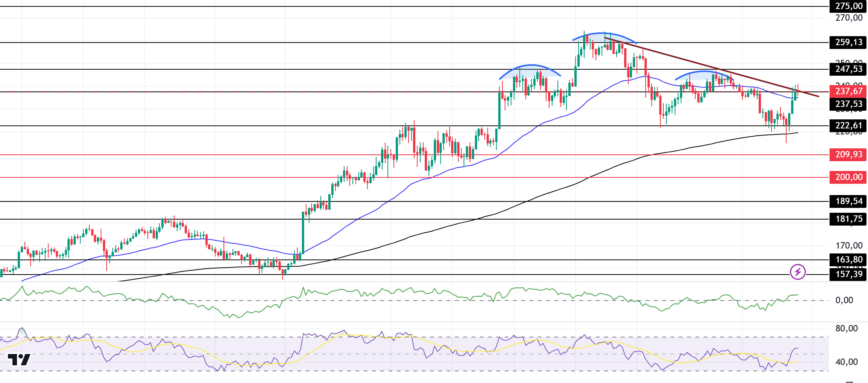
Task: Click the red 237,67 current price label
Action: 848,91
